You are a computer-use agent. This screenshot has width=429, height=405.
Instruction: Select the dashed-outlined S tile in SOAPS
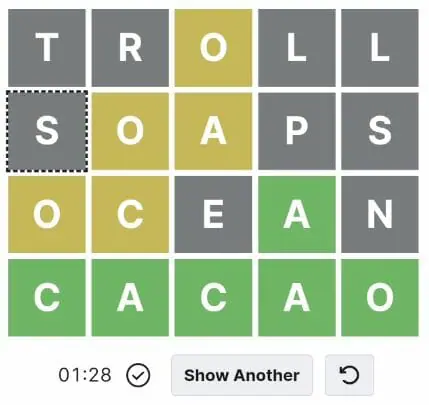tap(47, 131)
